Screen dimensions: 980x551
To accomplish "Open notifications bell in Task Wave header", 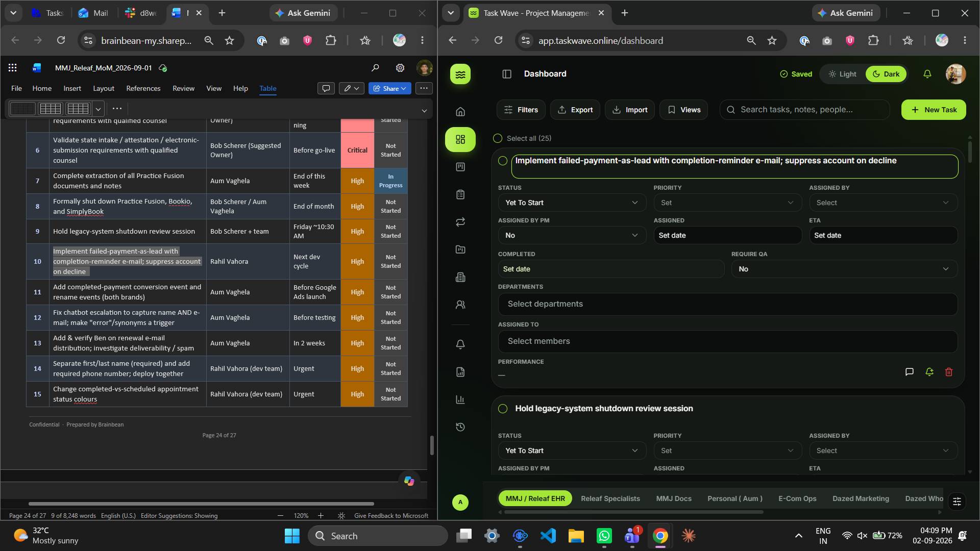I will (x=927, y=74).
